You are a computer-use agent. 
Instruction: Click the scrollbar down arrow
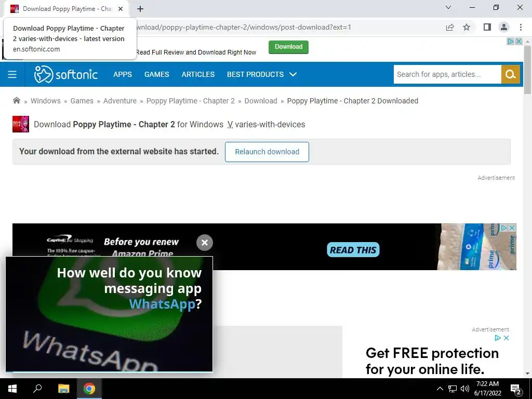[527, 374]
